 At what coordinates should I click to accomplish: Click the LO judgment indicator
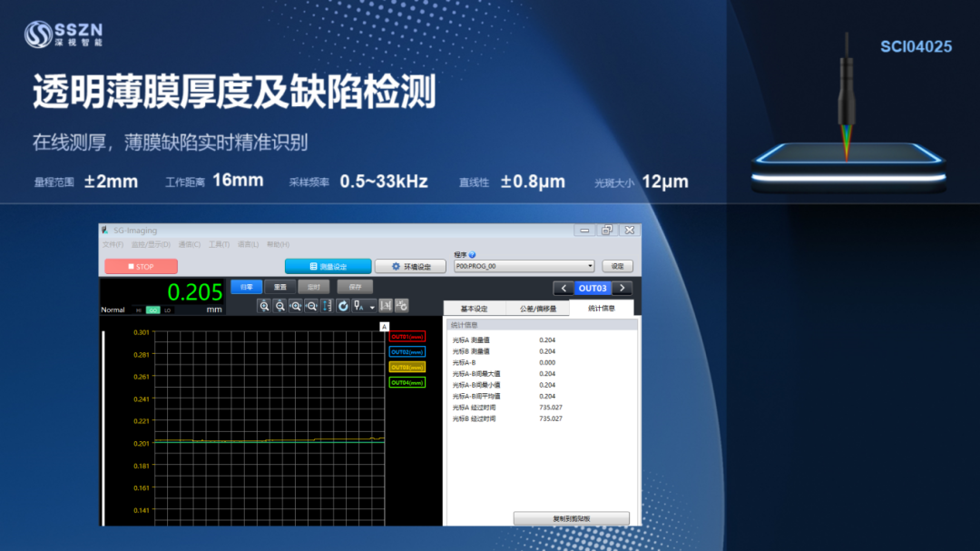(168, 310)
